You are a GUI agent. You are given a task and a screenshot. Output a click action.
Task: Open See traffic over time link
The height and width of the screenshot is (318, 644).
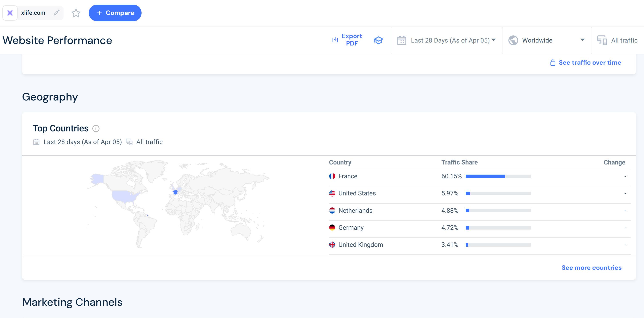click(590, 63)
